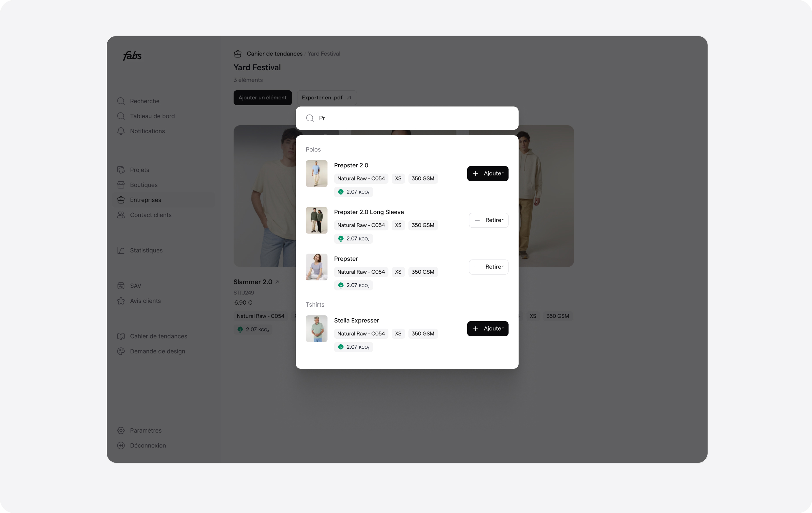812x513 pixels.
Task: Click the Cahier de tendances breadcrumb link
Action: pyautogui.click(x=274, y=54)
